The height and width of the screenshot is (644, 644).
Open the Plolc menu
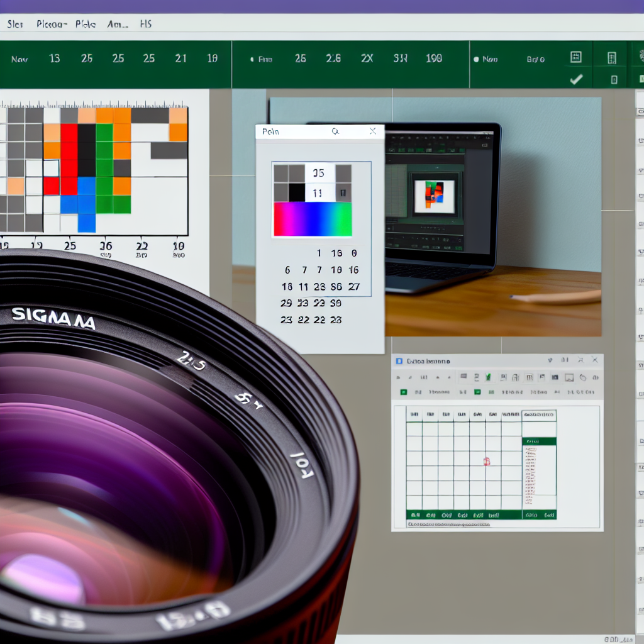tap(86, 25)
